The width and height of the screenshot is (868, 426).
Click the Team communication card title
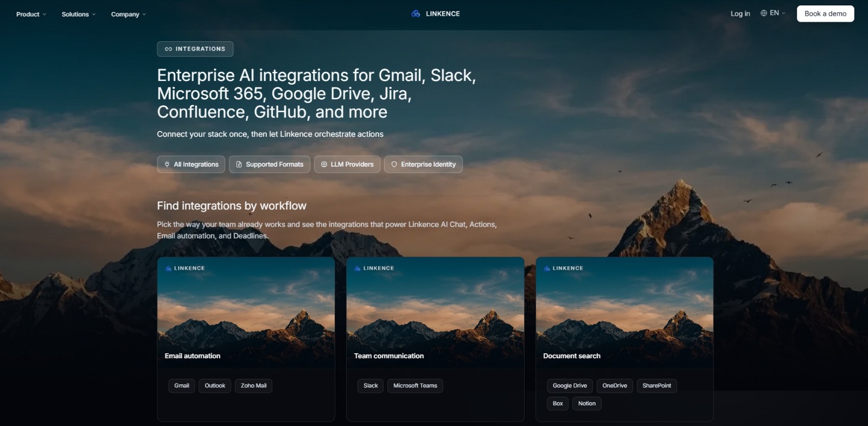(389, 356)
